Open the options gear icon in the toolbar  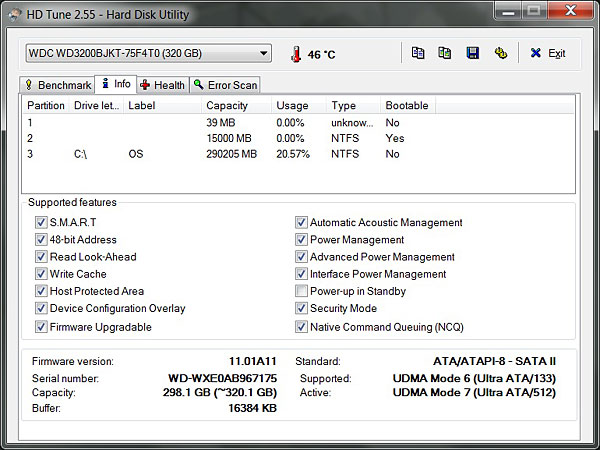pos(499,53)
